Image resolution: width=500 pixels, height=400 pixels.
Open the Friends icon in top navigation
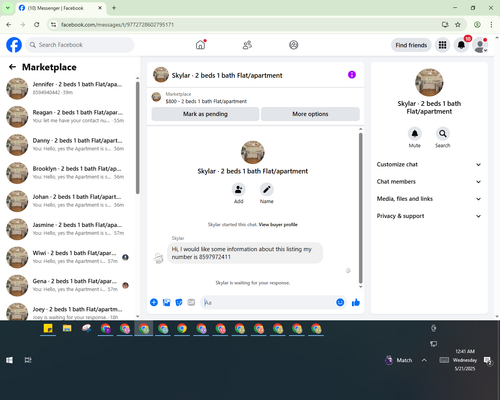247,45
